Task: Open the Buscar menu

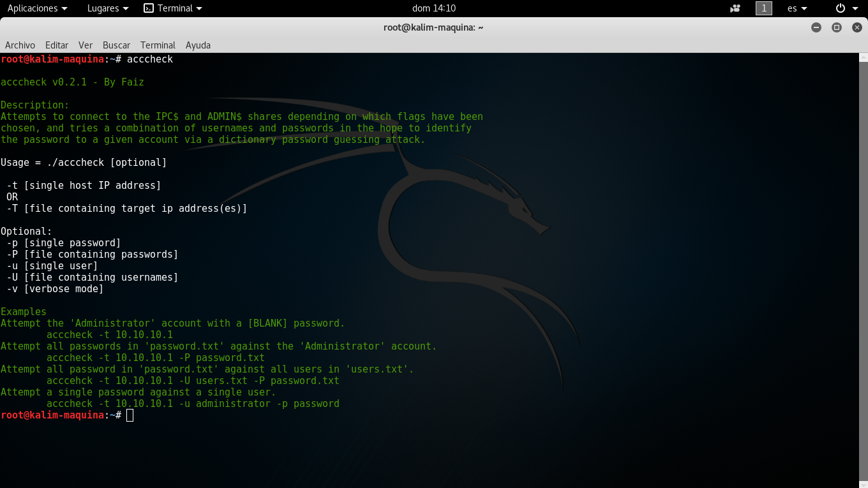Action: tap(116, 45)
